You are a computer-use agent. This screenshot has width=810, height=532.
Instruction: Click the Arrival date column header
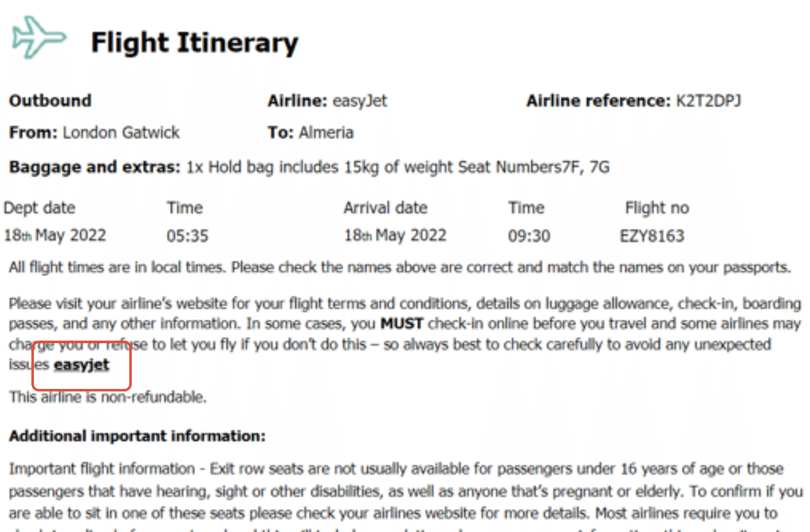(385, 208)
